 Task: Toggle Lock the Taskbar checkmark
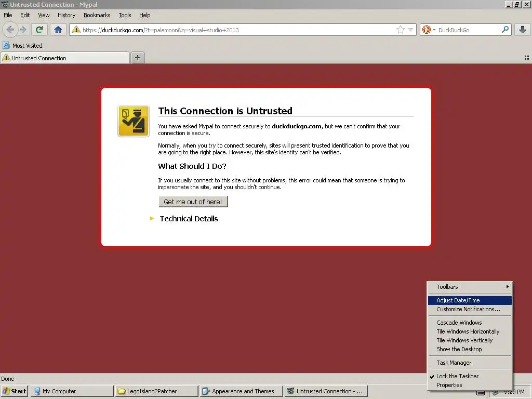pyautogui.click(x=470, y=376)
